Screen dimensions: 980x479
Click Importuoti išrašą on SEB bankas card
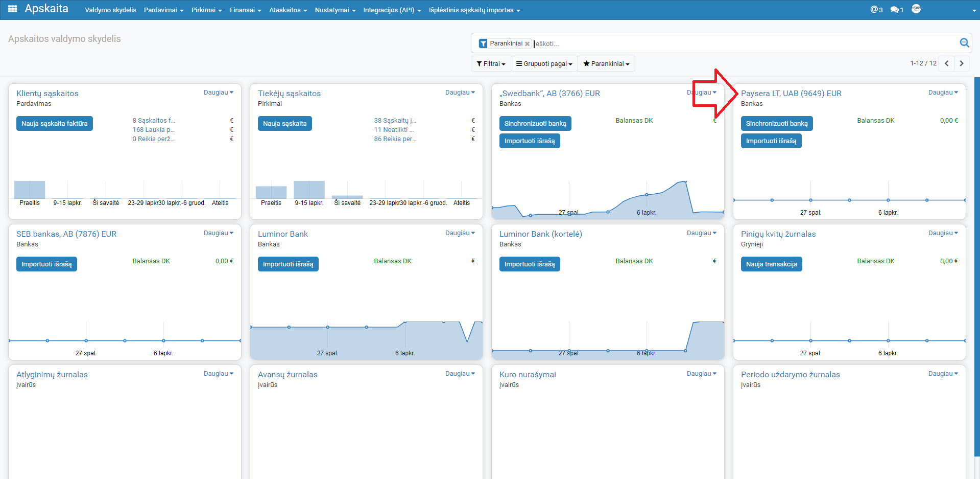coord(46,264)
